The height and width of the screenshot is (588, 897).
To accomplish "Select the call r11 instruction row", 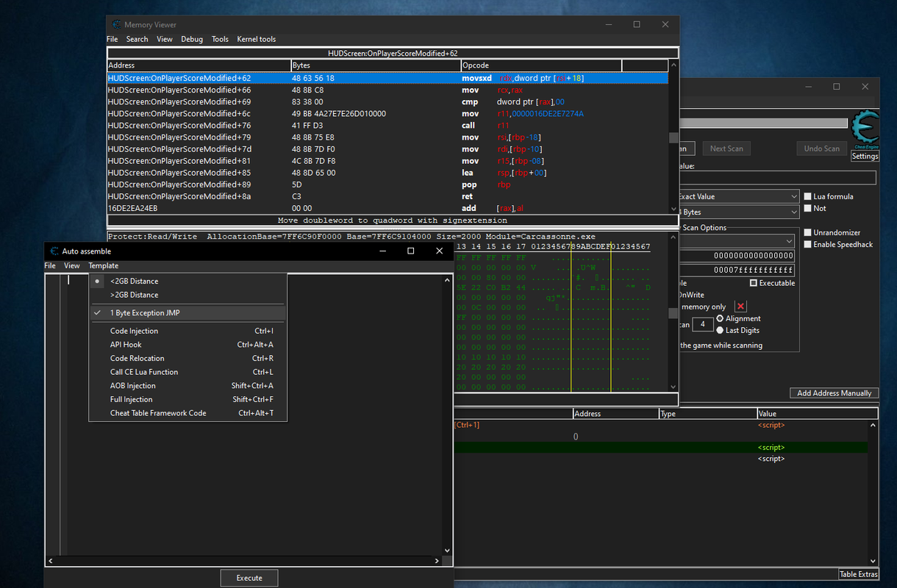I will point(387,125).
